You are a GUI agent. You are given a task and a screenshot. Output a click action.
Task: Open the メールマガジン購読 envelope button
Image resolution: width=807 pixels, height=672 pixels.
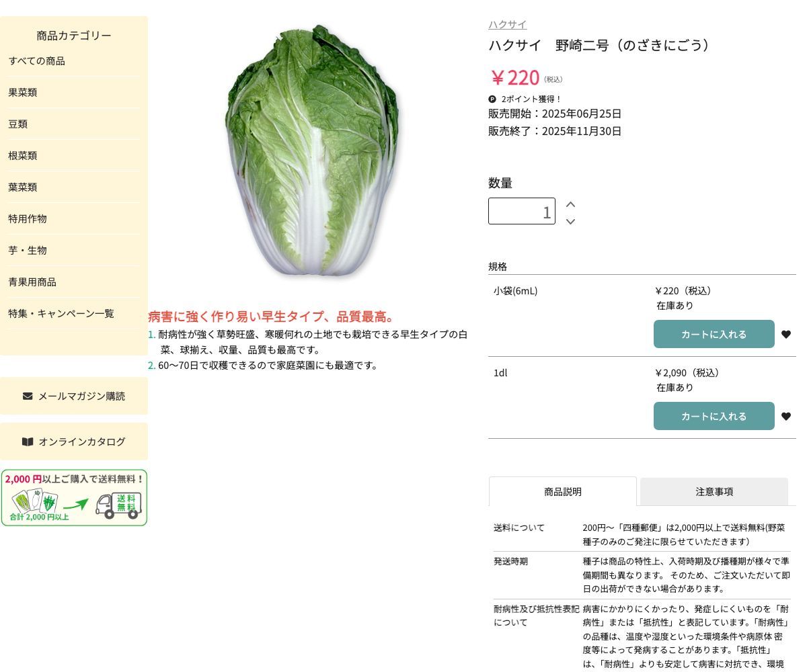(x=74, y=396)
